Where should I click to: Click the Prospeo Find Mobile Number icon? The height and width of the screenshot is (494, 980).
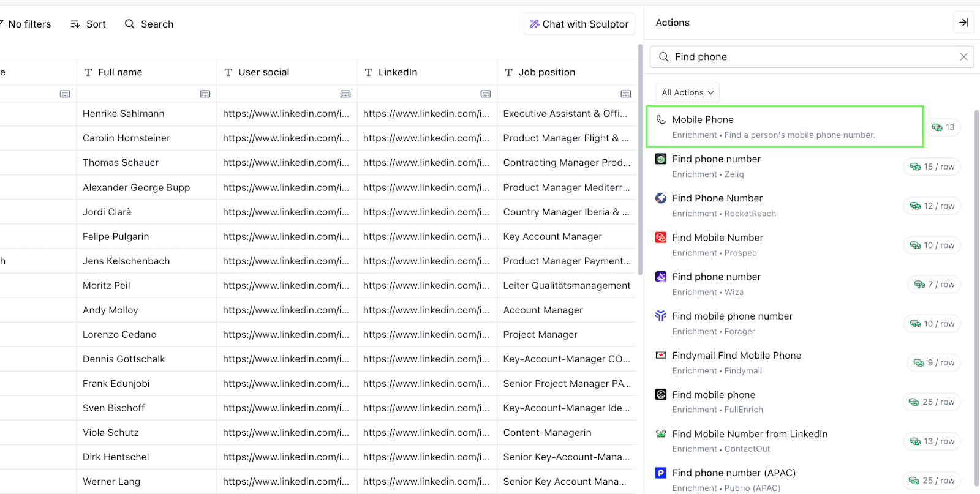pos(661,238)
